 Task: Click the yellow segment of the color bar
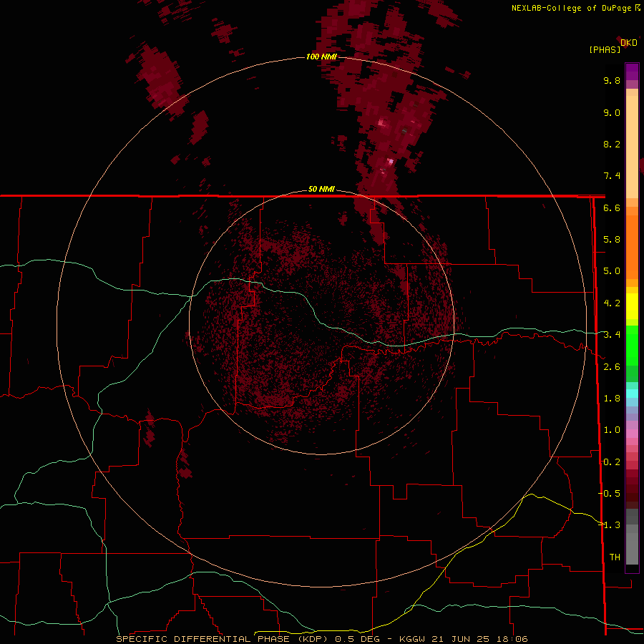tap(632, 306)
